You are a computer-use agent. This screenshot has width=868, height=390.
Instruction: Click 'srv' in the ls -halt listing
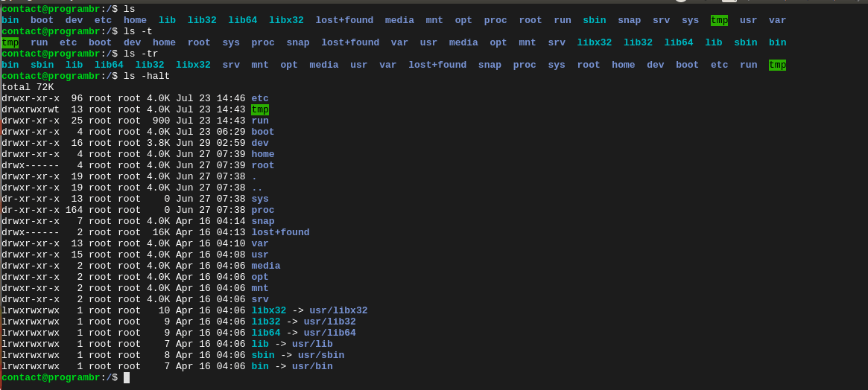click(259, 299)
